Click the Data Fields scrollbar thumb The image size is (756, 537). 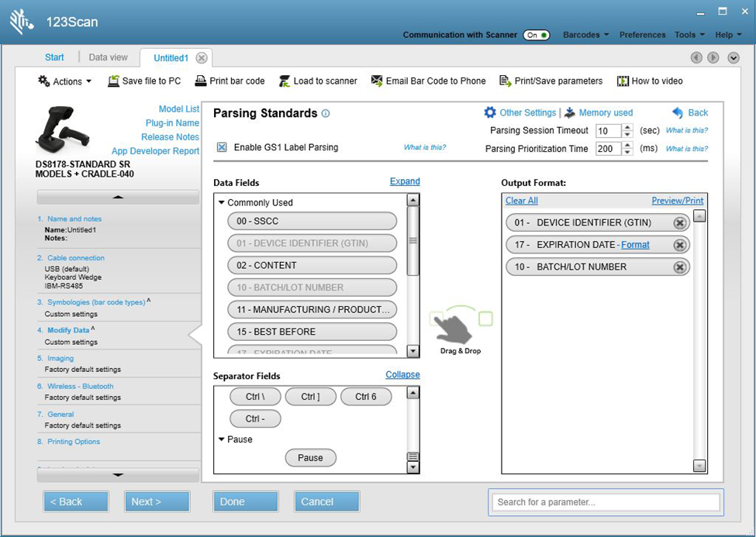[x=413, y=241]
